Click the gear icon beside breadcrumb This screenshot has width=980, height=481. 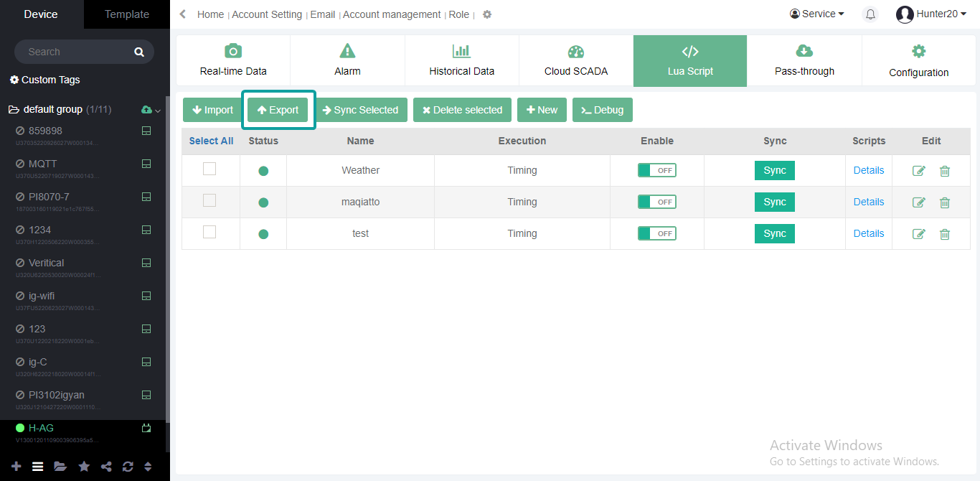click(487, 14)
